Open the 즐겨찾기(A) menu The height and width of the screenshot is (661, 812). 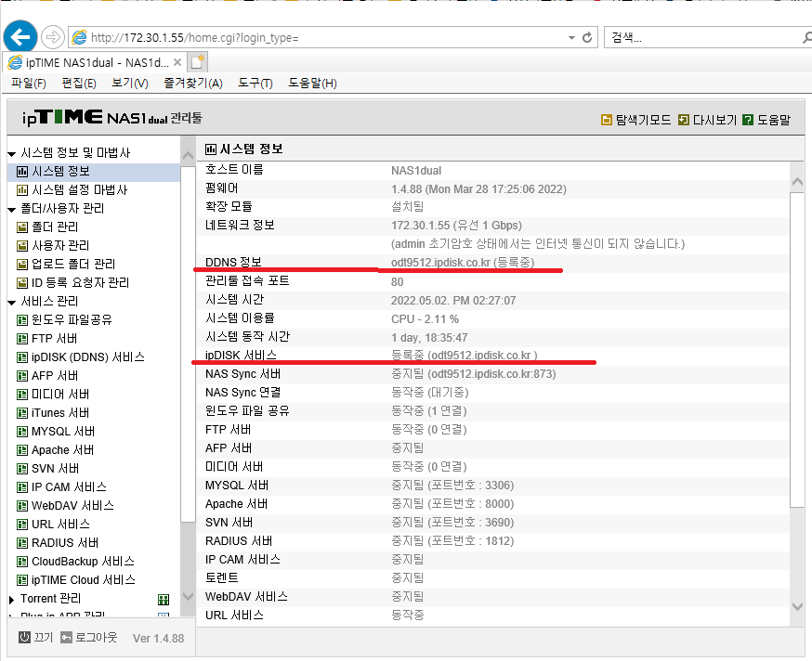click(x=193, y=84)
